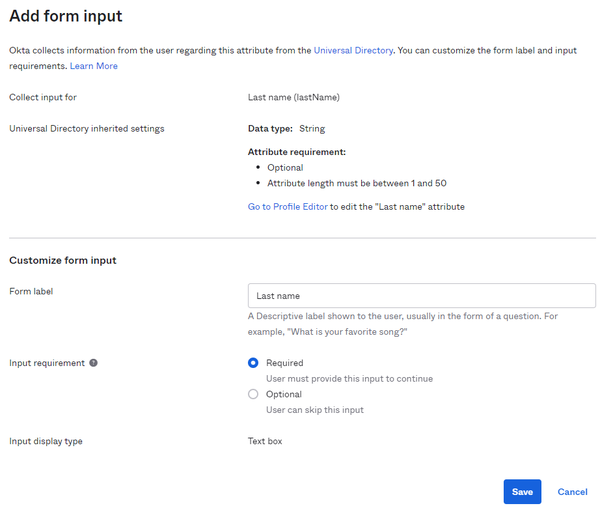Cancel adding the form input

pos(572,492)
